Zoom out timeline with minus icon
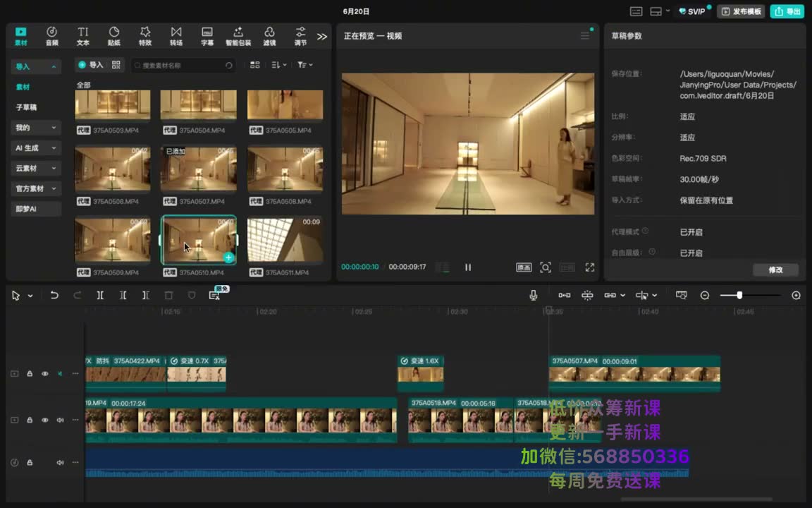 [x=705, y=295]
